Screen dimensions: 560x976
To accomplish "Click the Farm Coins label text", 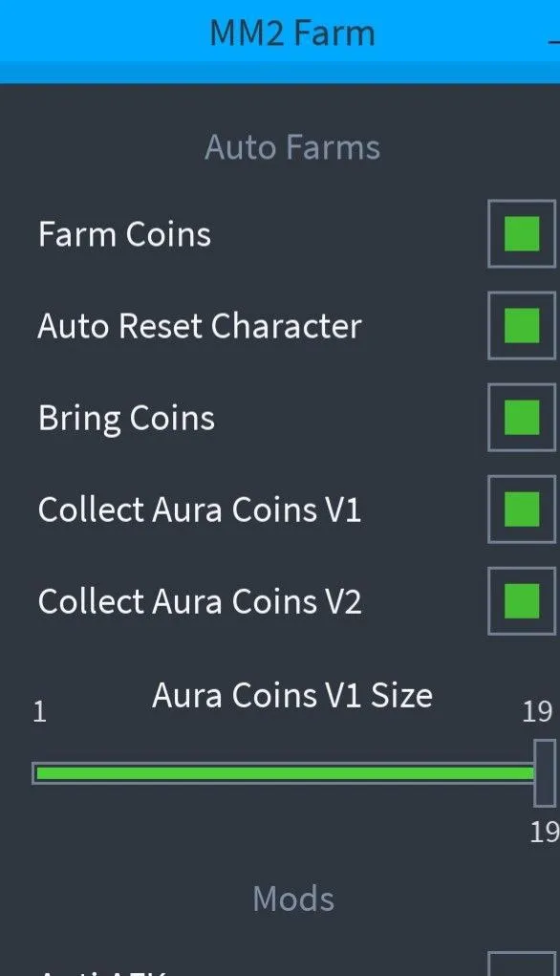I will pyautogui.click(x=124, y=234).
